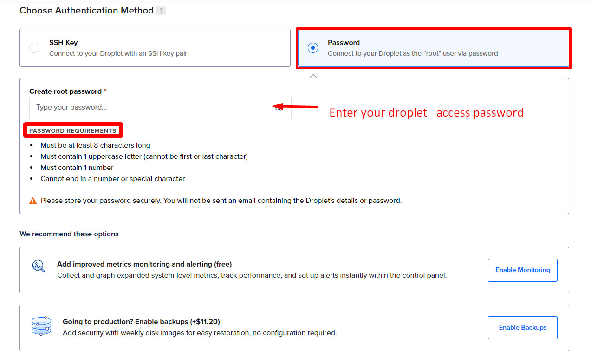Click the We recommend these options heading
591x364 pixels.
point(69,234)
